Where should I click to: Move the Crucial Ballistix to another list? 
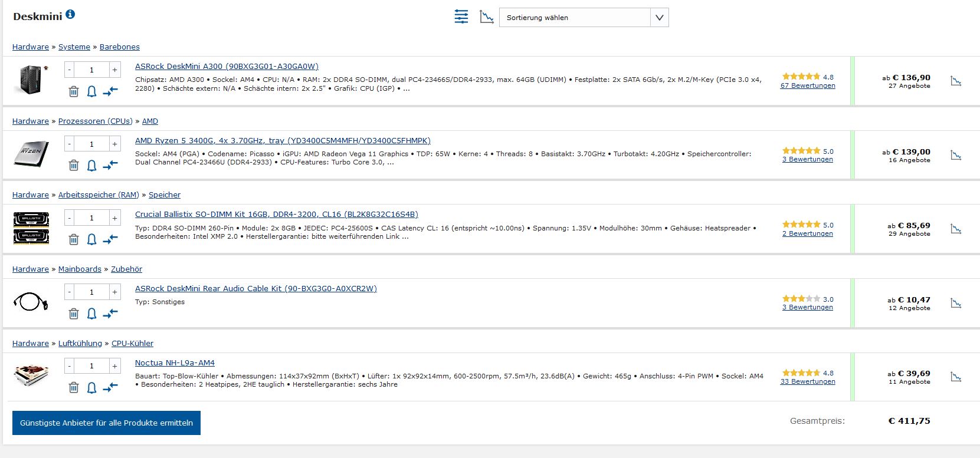click(x=110, y=239)
